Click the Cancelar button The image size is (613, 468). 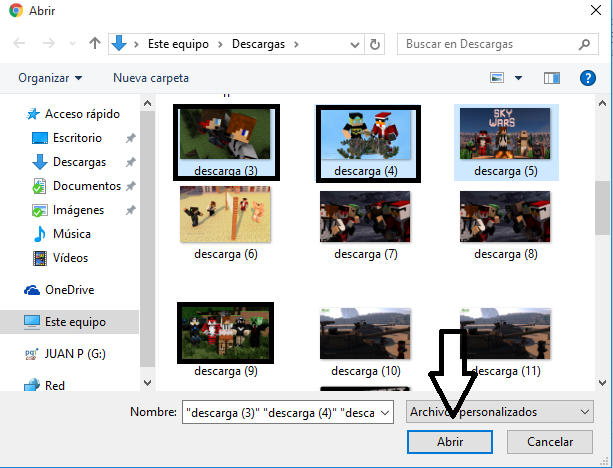pyautogui.click(x=550, y=442)
